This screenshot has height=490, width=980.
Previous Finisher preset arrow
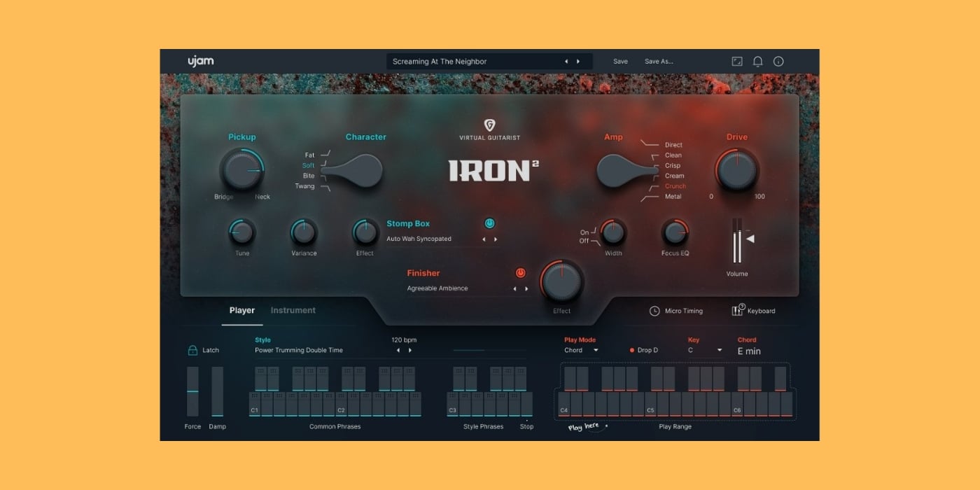click(514, 288)
